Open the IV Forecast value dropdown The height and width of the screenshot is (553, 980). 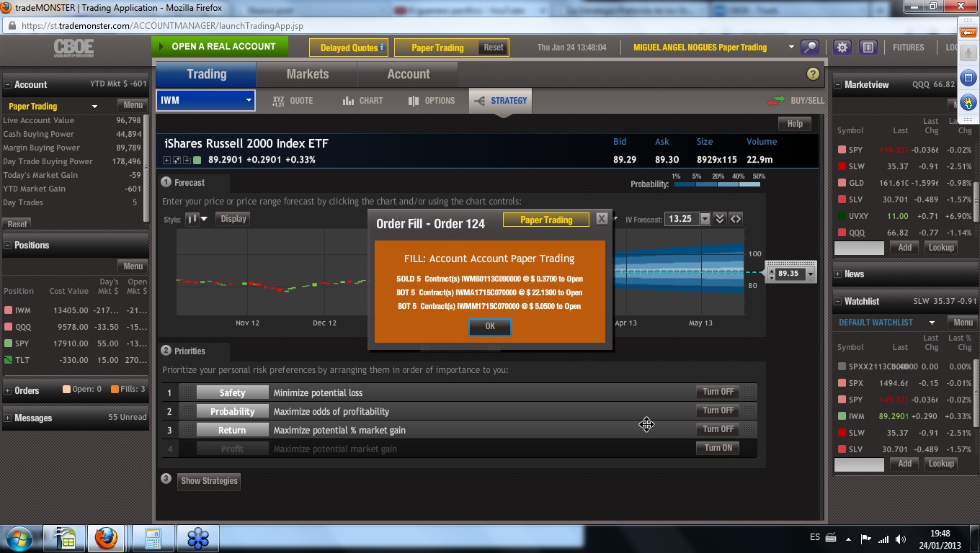pos(705,219)
